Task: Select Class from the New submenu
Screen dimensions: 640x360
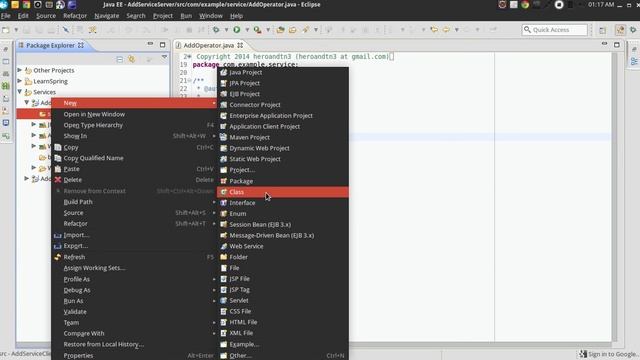Action: tap(282, 192)
